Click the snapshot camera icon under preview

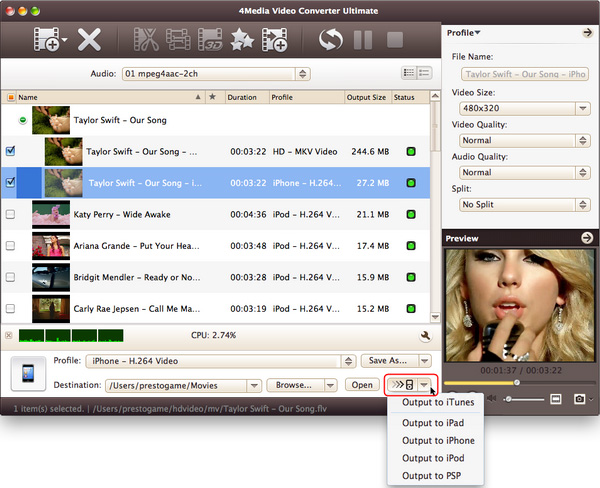click(578, 399)
